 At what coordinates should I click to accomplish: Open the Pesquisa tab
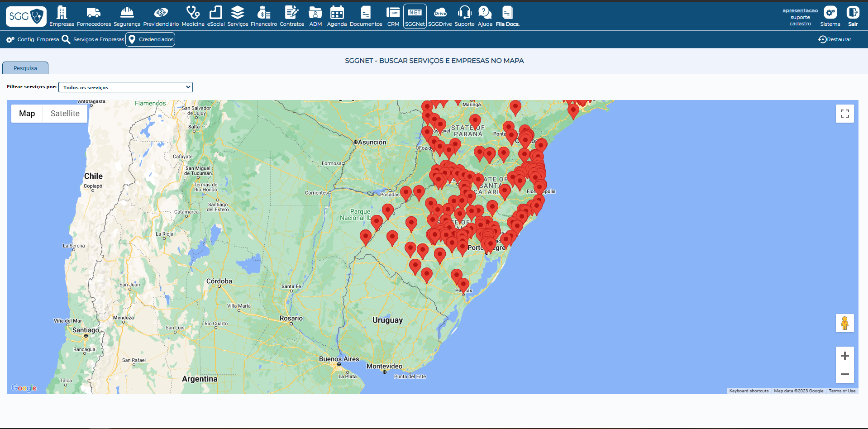(x=25, y=68)
